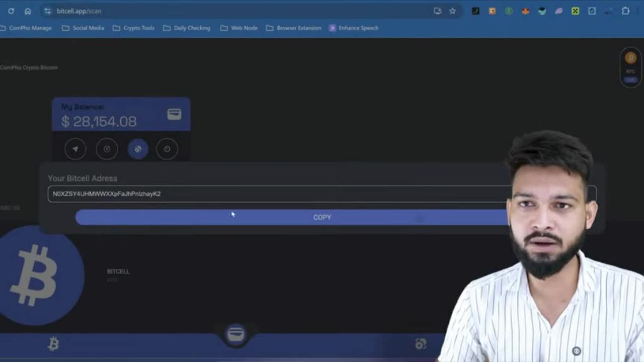Select the BITCELL asset row label
The image size is (644, 362).
click(x=118, y=271)
